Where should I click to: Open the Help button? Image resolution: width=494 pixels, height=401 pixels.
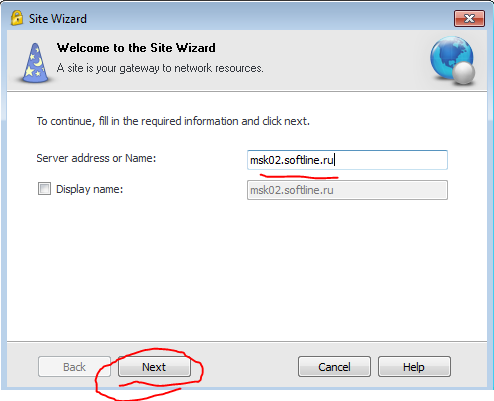(x=414, y=367)
